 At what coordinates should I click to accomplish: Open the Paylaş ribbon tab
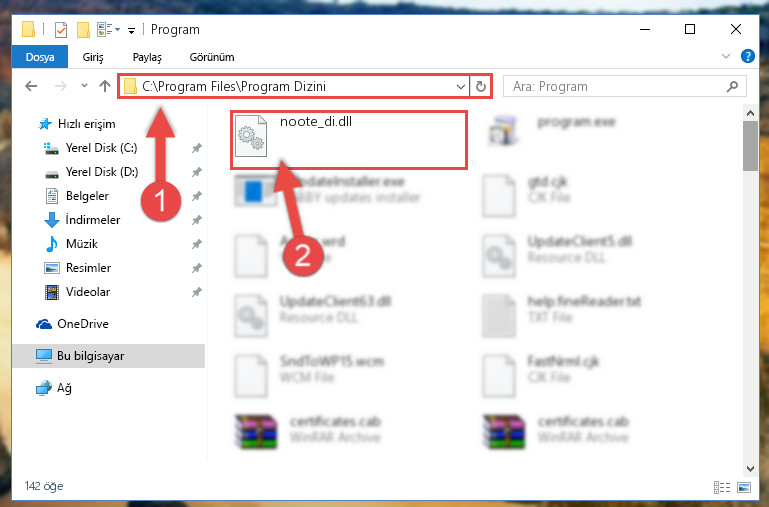[x=147, y=57]
